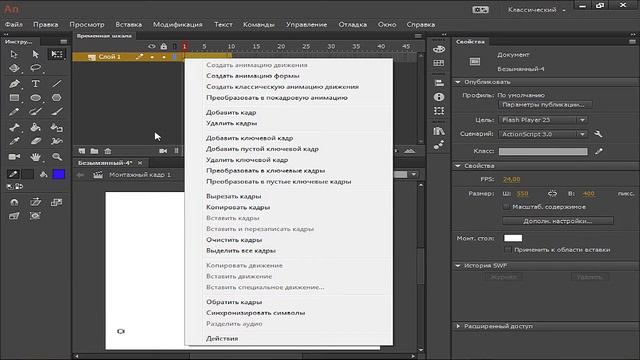
Task: Choose Копировать кадры from context menu
Action: 238,207
